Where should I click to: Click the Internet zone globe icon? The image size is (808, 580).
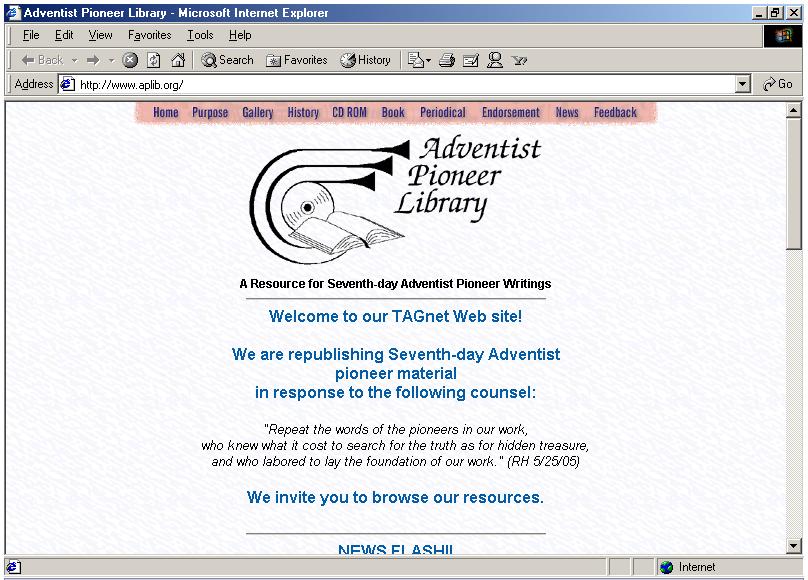pos(666,567)
